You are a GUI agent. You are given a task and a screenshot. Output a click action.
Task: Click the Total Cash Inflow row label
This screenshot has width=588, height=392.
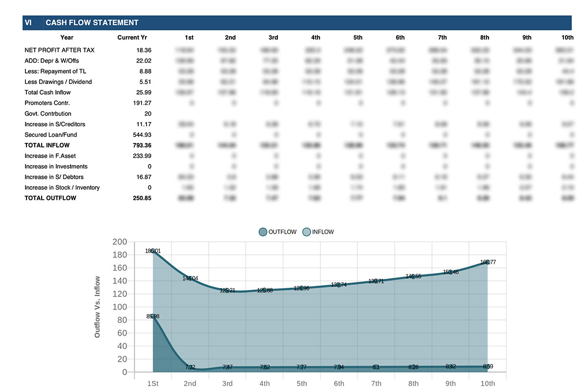[48, 93]
